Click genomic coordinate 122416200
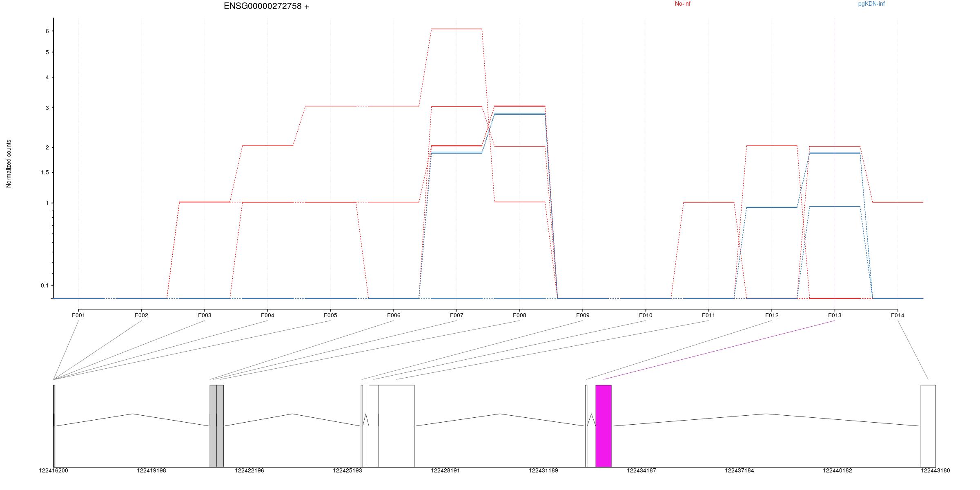The width and height of the screenshot is (980, 490). (x=53, y=470)
